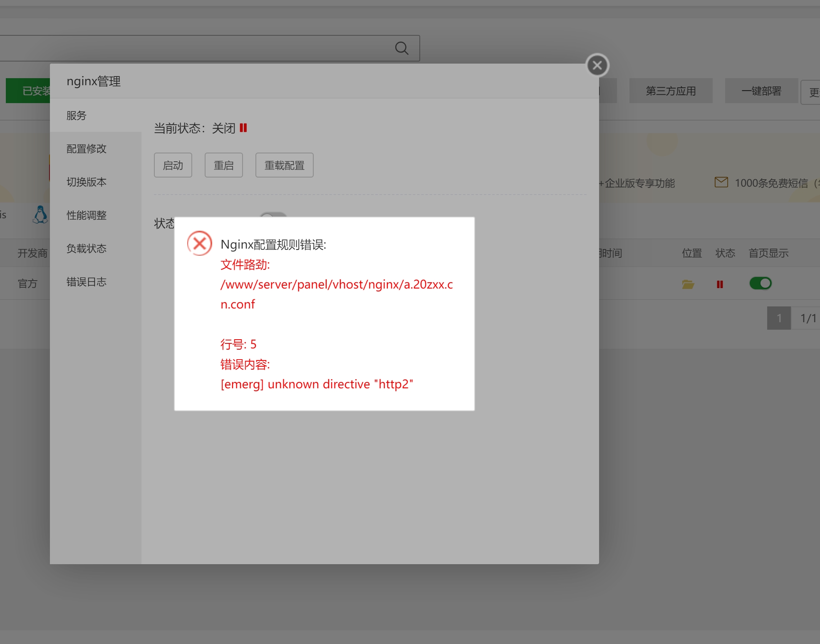
Task: Click the search input field
Action: [210, 48]
